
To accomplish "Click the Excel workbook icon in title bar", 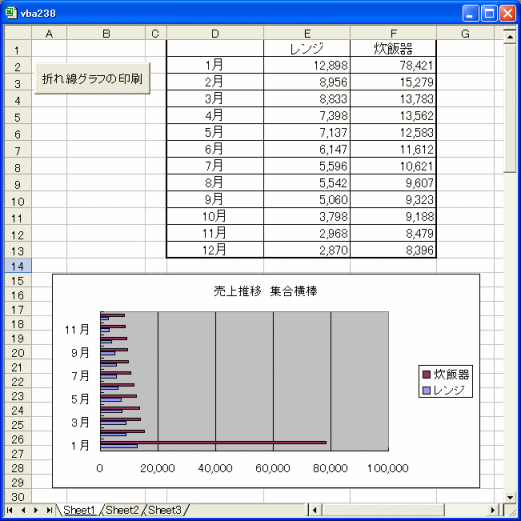I will coord(11,13).
